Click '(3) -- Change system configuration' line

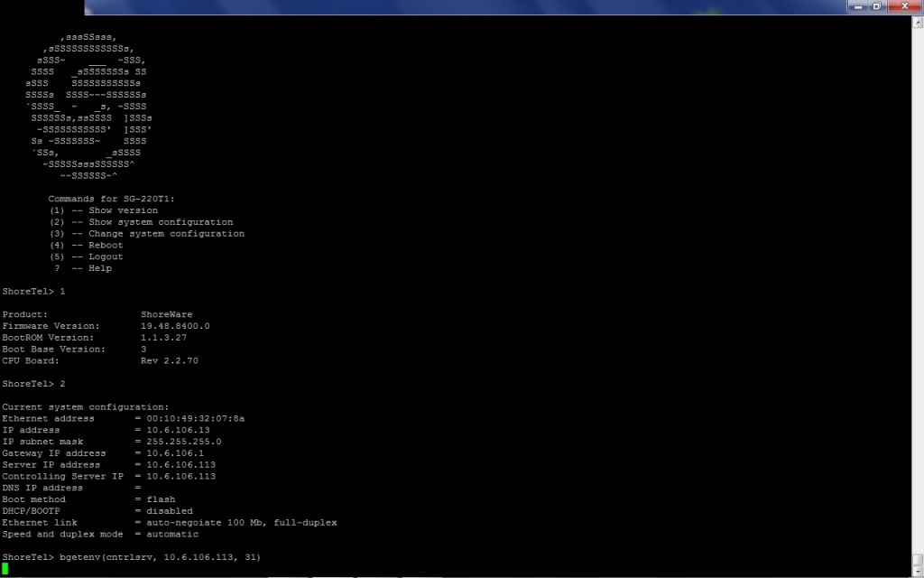147,234
